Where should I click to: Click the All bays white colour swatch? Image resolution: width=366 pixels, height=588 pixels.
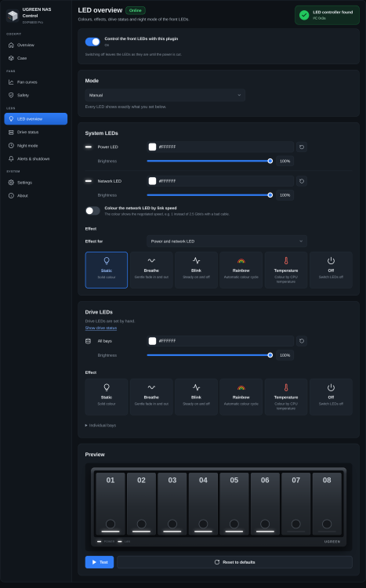pos(152,341)
